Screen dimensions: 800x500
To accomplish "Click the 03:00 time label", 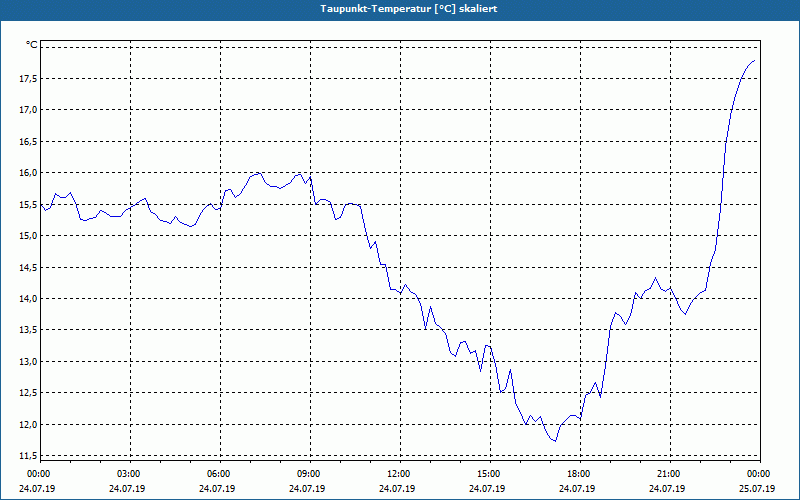I will 128,474.
